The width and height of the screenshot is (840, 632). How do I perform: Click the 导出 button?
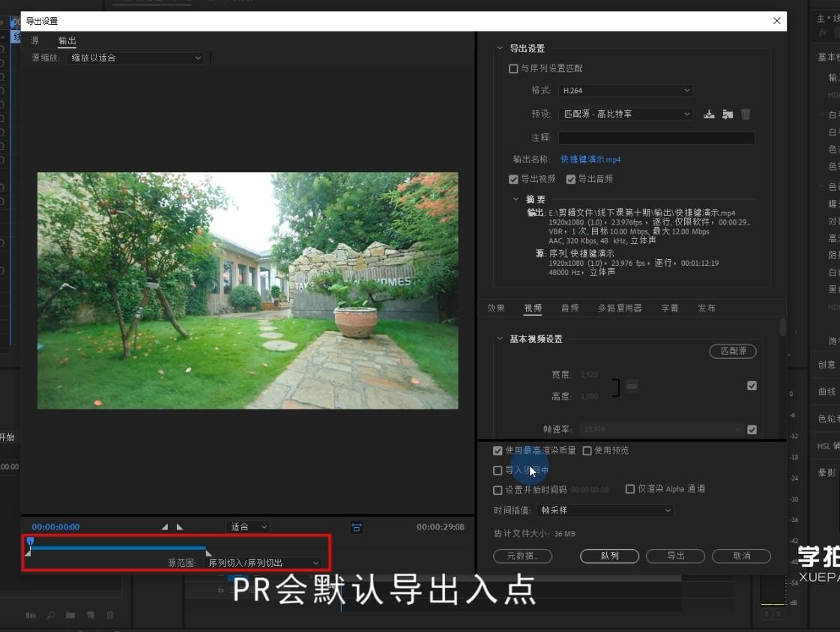pos(676,556)
